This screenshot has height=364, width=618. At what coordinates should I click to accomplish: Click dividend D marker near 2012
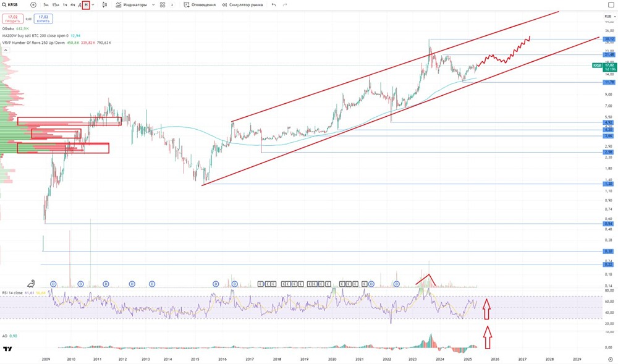pos(132,284)
